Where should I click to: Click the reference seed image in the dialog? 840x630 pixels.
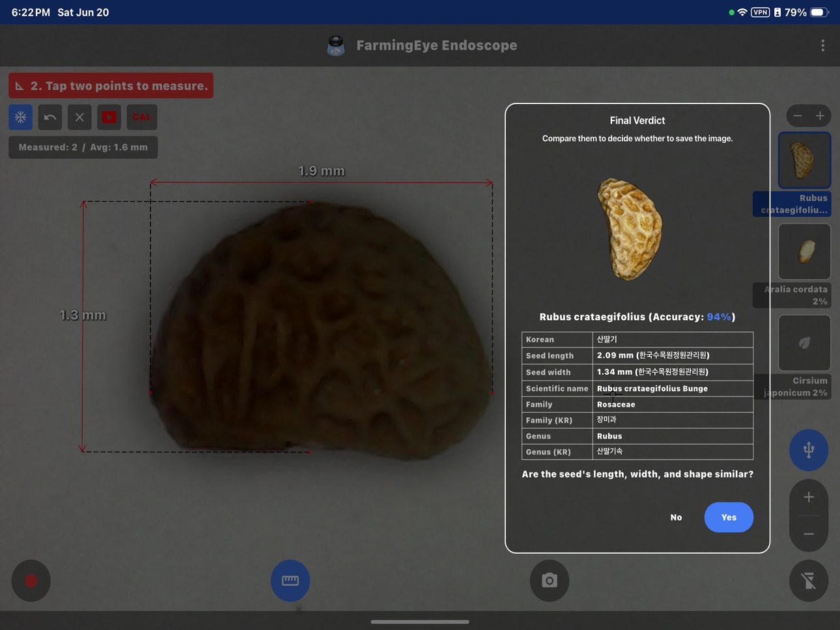pyautogui.click(x=629, y=229)
